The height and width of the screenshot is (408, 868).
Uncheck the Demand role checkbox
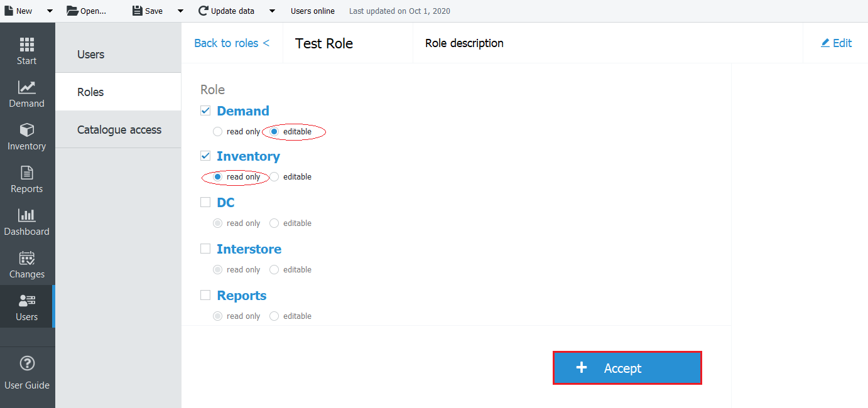click(x=205, y=110)
